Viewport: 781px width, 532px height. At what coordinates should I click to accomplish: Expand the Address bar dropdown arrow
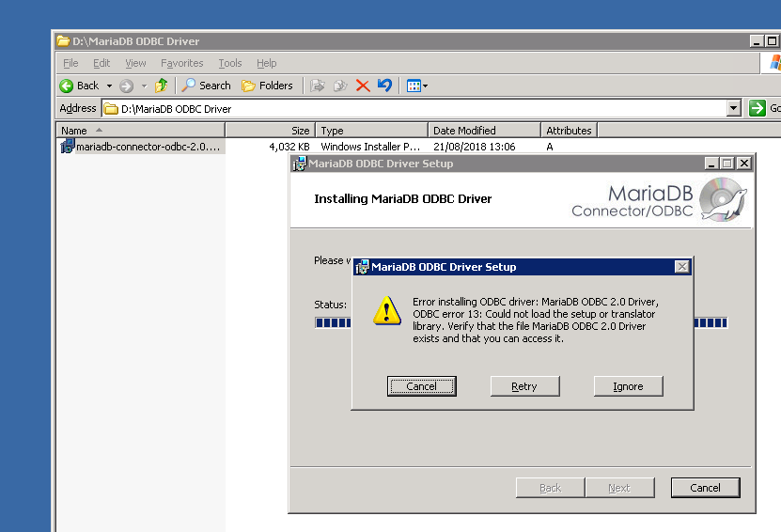click(x=734, y=108)
